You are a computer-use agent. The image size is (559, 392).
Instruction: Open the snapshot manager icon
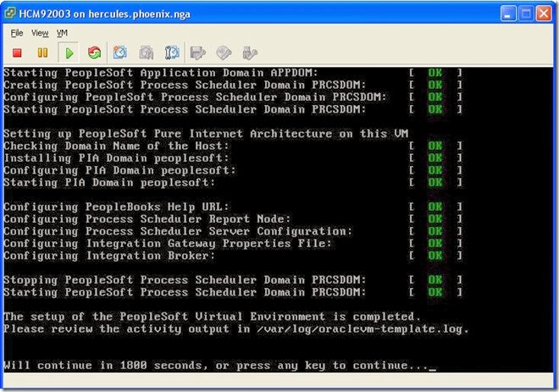pyautogui.click(x=172, y=52)
